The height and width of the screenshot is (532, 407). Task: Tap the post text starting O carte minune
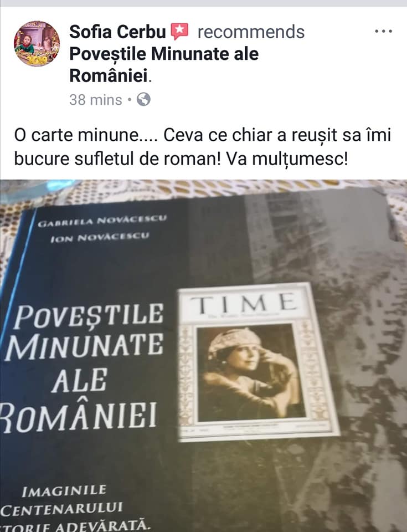[x=203, y=146]
